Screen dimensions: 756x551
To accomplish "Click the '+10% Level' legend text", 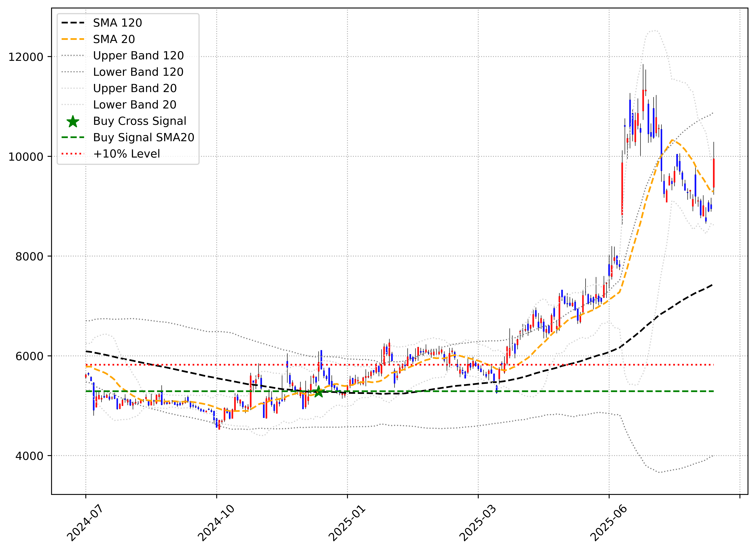I will pos(126,154).
